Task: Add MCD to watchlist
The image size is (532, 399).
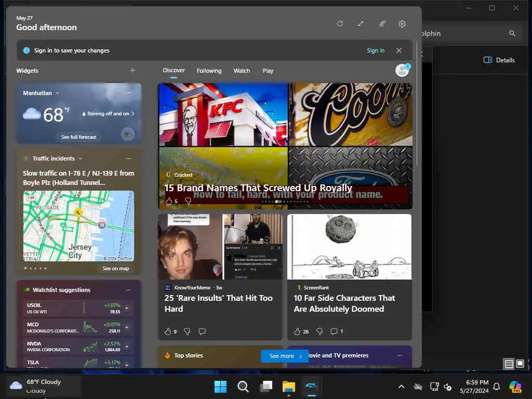Action: pos(127,327)
